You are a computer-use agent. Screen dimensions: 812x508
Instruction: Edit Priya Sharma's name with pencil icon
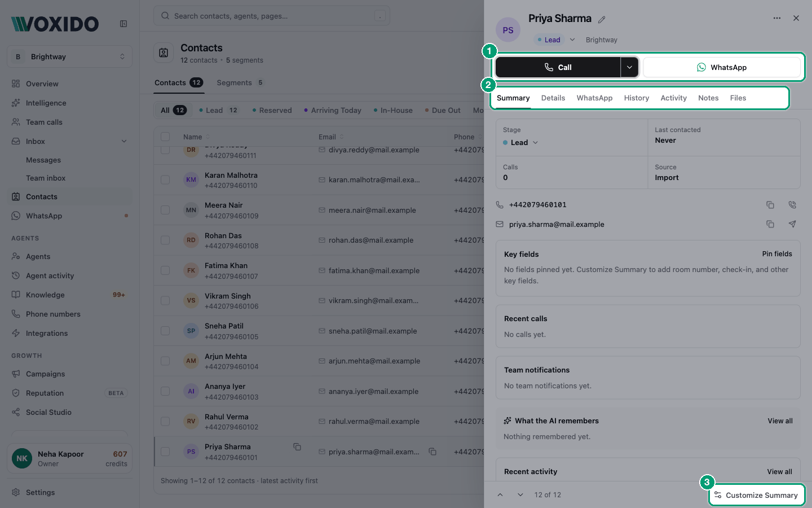602,20
